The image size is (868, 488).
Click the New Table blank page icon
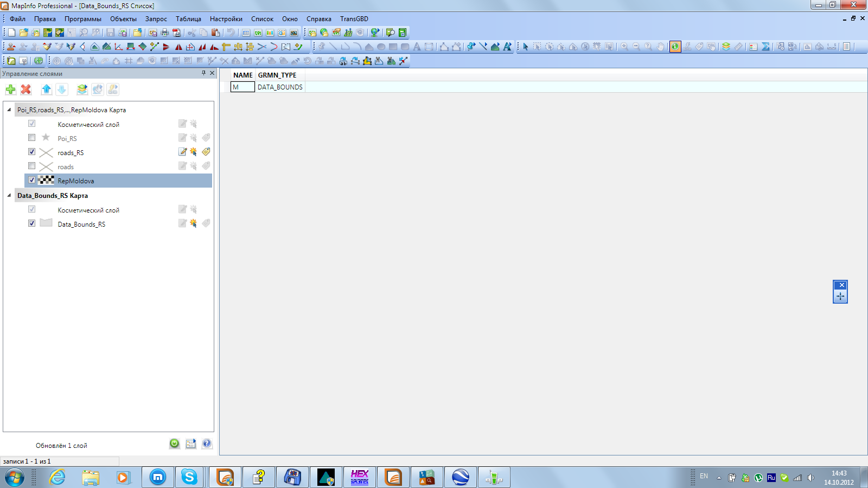[11, 33]
